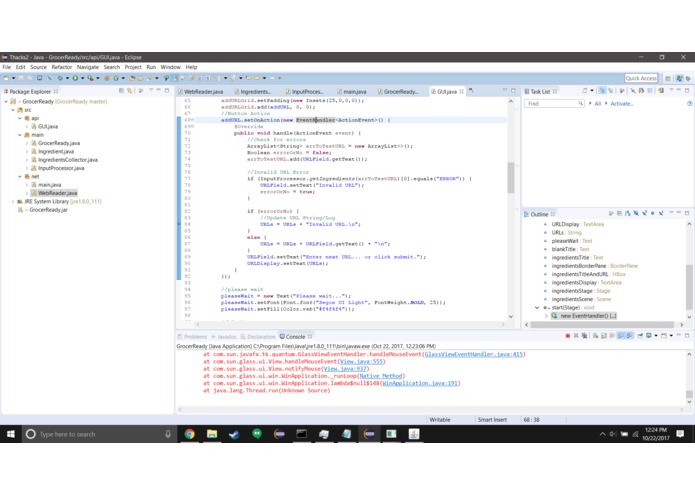The height and width of the screenshot is (494, 695).
Task: Click Remove Launch X icon in console
Action: (576, 336)
